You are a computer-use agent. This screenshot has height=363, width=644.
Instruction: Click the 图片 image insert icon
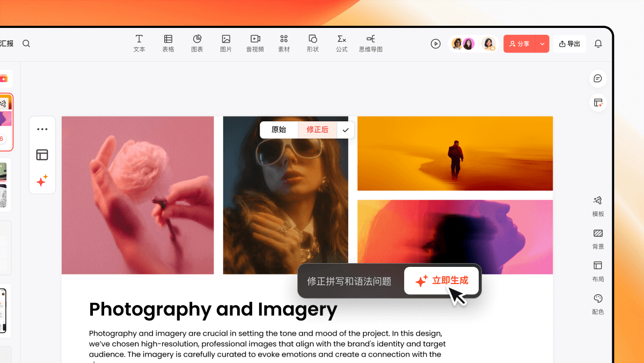[226, 43]
